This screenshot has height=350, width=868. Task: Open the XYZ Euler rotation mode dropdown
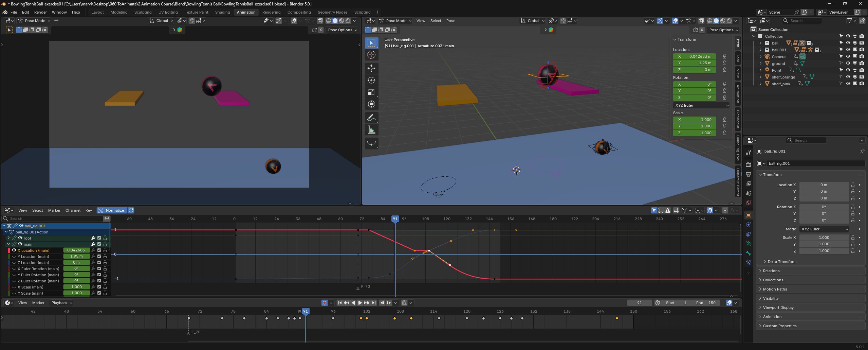click(x=701, y=105)
